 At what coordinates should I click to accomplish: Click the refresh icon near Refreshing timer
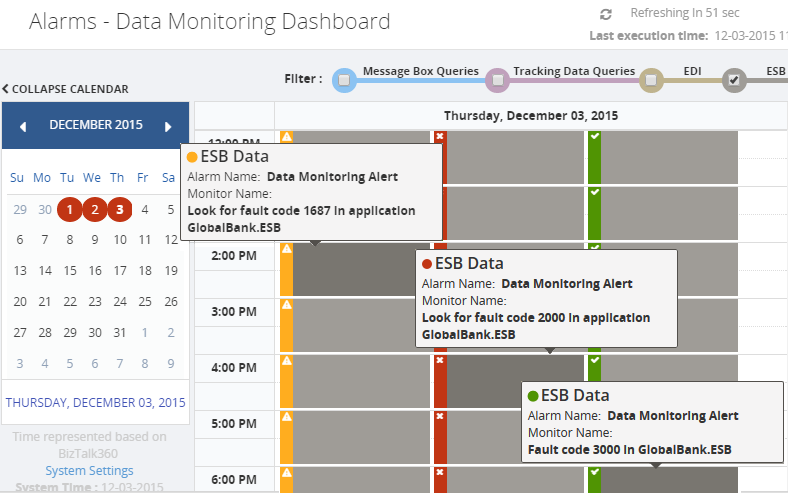coord(606,15)
